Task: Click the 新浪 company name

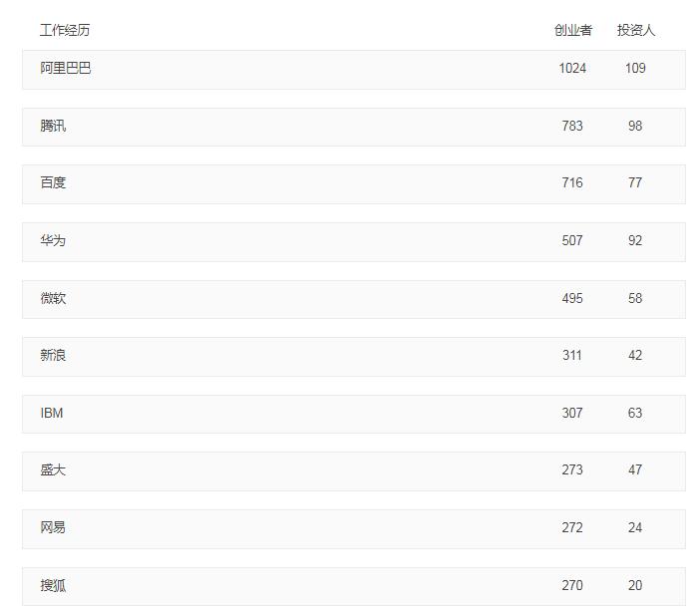Action: coord(54,356)
